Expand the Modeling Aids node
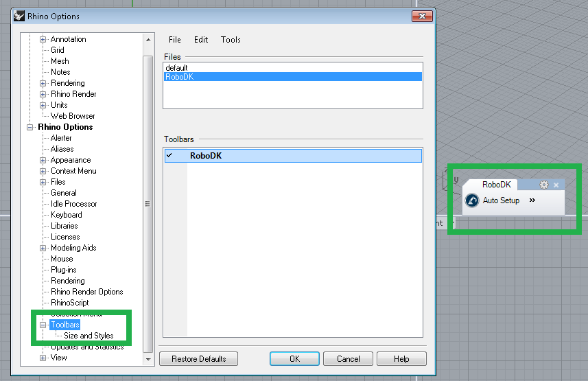Viewport: 588px width, 381px height. [43, 248]
